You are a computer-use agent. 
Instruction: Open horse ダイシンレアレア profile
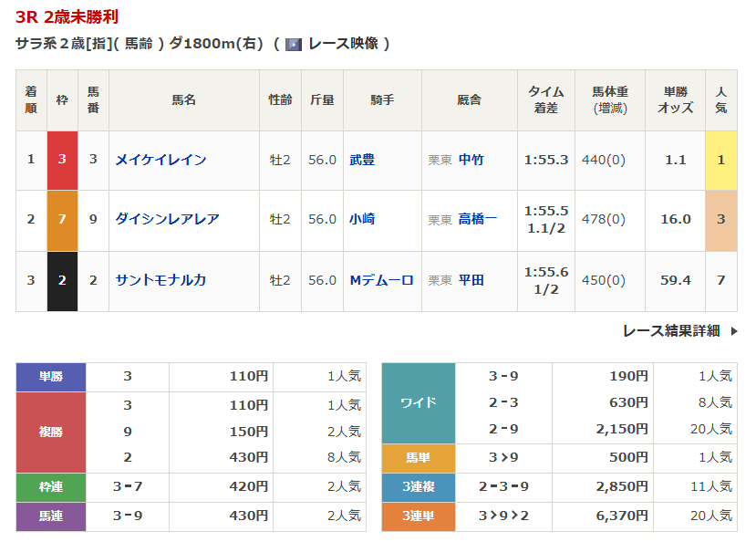167,219
